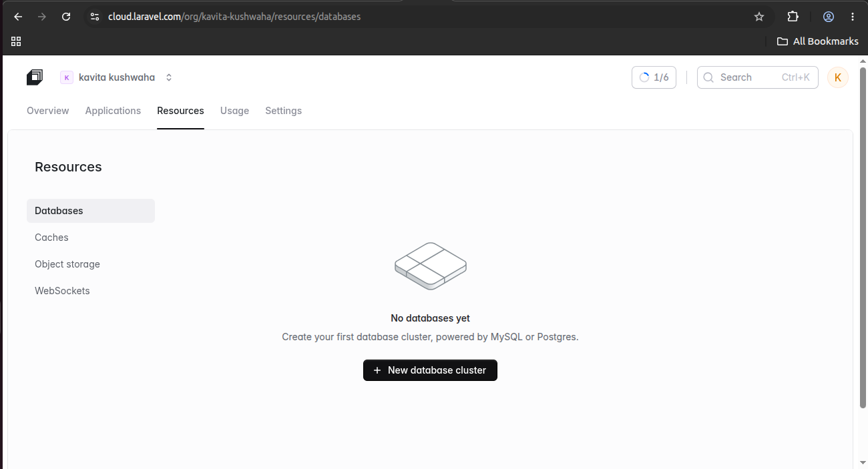The image size is (868, 469).
Task: Open the Usage tab
Action: [234, 111]
